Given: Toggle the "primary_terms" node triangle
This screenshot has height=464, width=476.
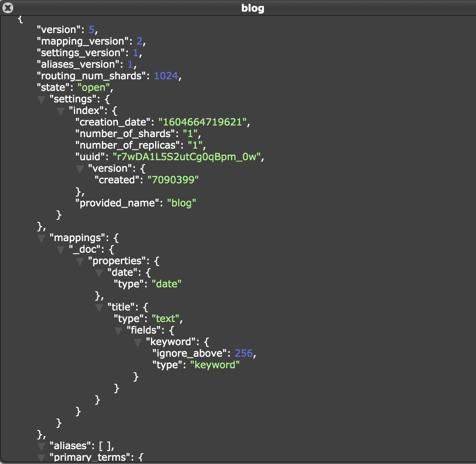Looking at the screenshot, I should (41, 457).
